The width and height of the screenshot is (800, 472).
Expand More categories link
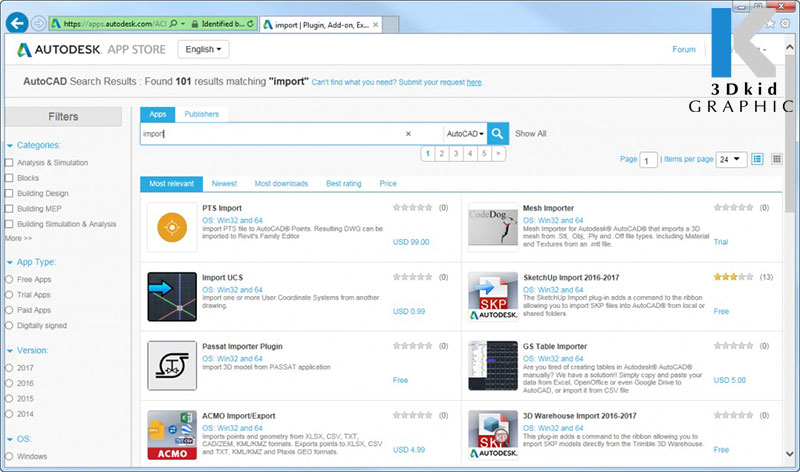[18, 238]
